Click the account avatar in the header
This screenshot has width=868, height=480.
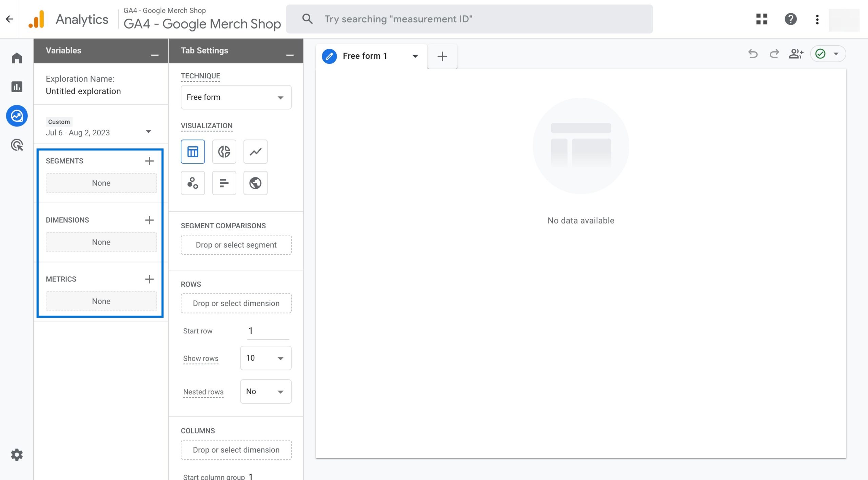[844, 20]
